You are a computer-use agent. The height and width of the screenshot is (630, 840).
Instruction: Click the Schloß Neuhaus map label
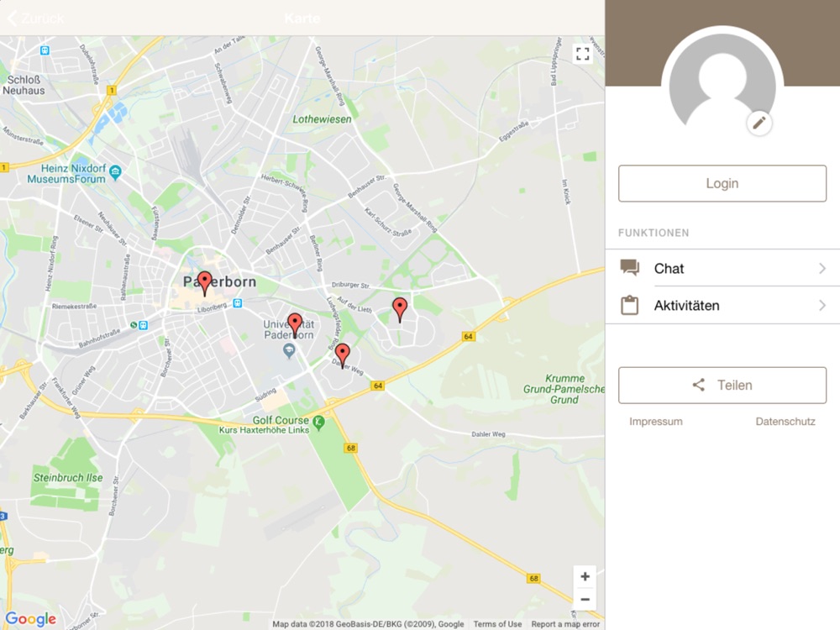[x=24, y=85]
